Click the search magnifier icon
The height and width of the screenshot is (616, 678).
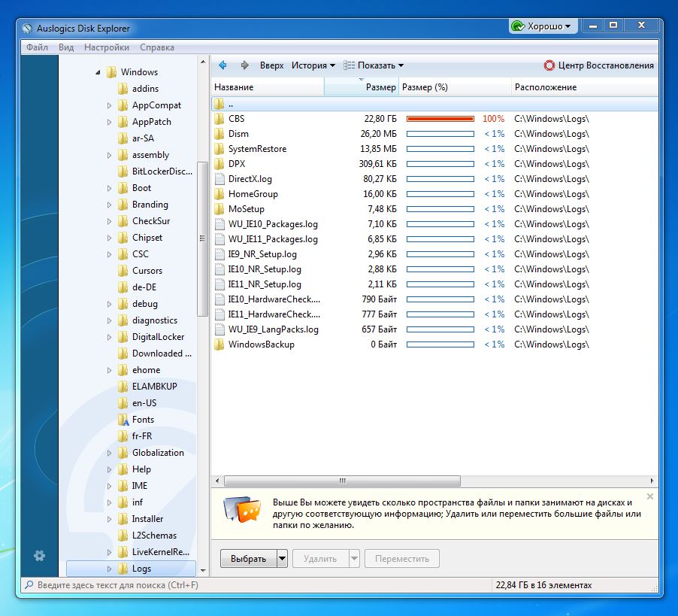coord(29,585)
